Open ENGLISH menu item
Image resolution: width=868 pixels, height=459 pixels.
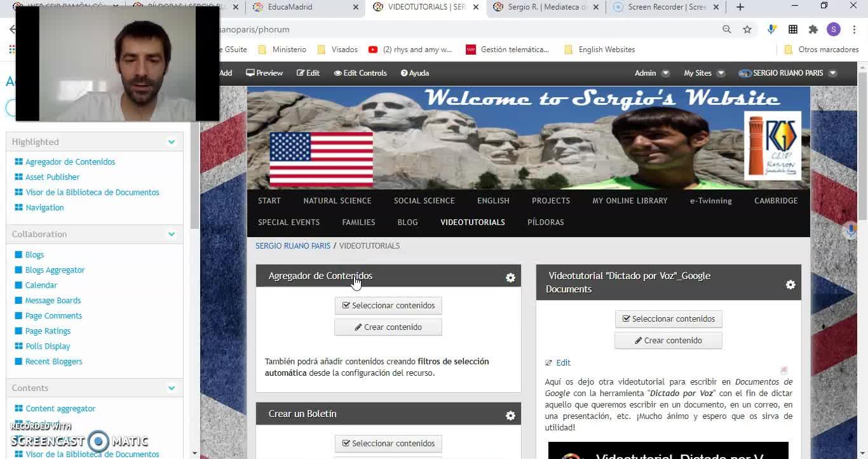click(x=493, y=201)
